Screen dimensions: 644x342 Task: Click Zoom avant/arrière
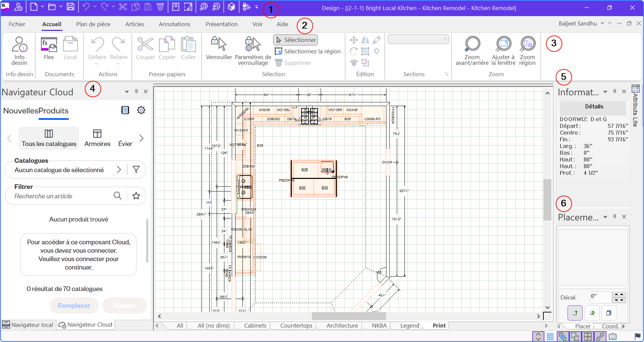click(472, 51)
